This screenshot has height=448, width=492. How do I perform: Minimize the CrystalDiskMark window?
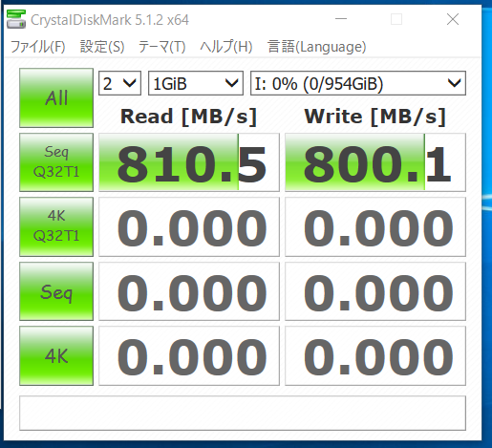click(x=341, y=19)
